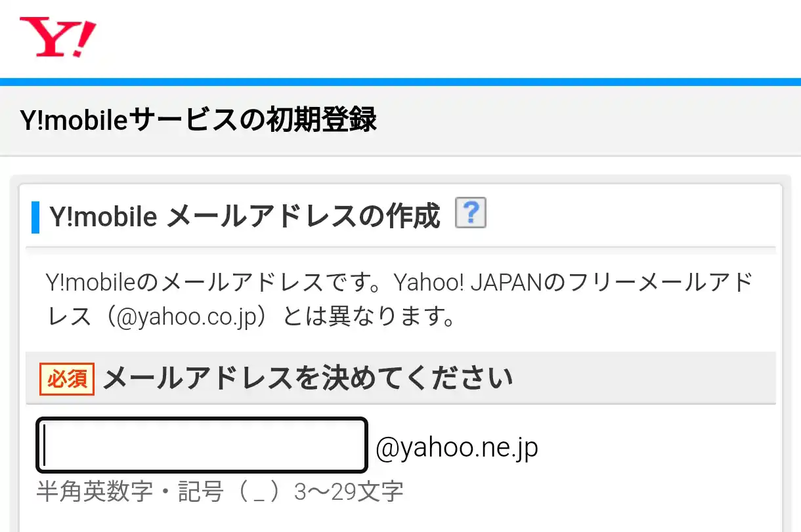Click the blue divider bar below the logo
The width and height of the screenshot is (801, 532).
point(401,80)
